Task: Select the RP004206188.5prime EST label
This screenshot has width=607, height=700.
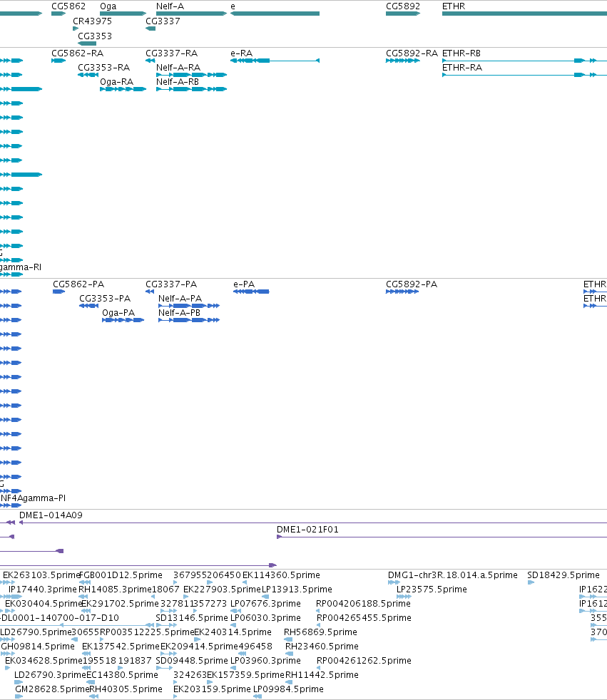Action: point(363,603)
